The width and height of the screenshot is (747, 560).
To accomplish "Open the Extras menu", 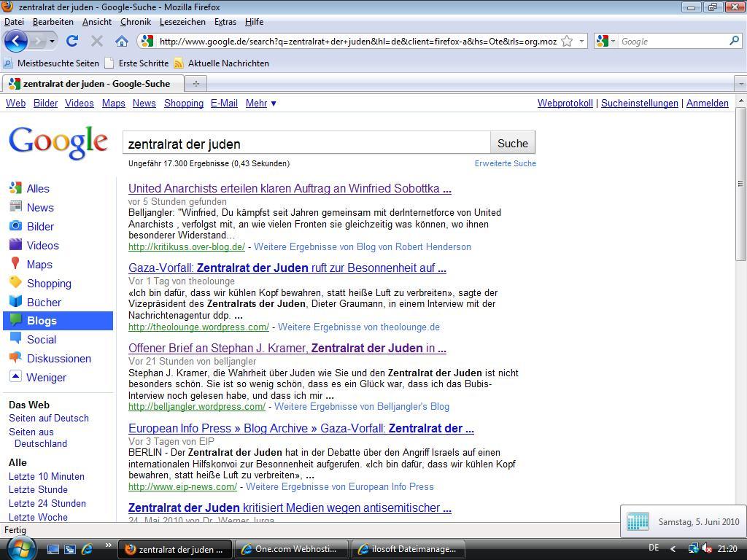I will [225, 22].
